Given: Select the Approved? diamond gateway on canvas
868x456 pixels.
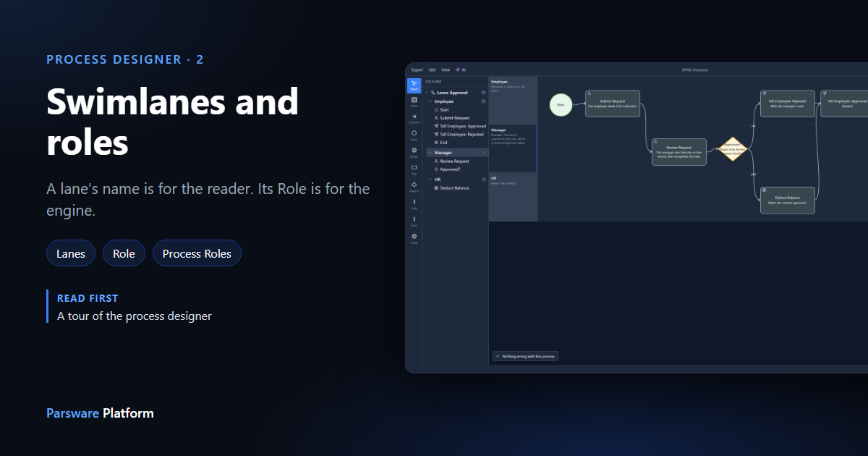Looking at the screenshot, I should (732, 148).
